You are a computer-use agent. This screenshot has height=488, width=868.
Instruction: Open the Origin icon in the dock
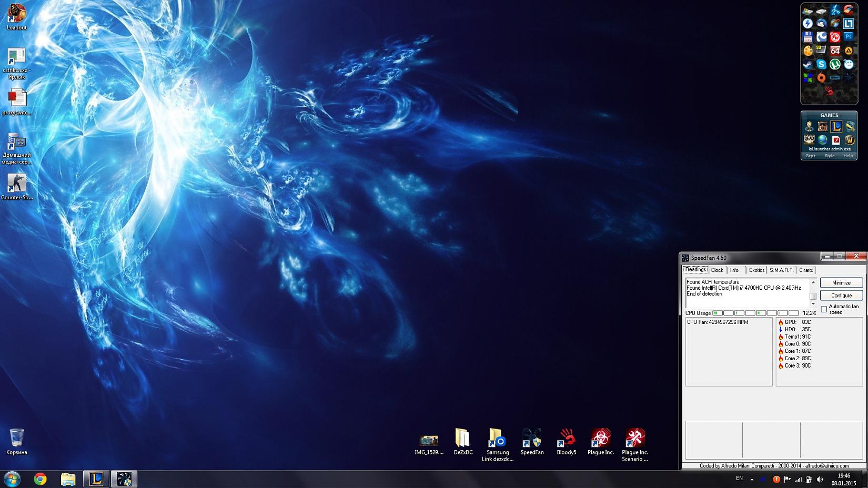click(821, 78)
